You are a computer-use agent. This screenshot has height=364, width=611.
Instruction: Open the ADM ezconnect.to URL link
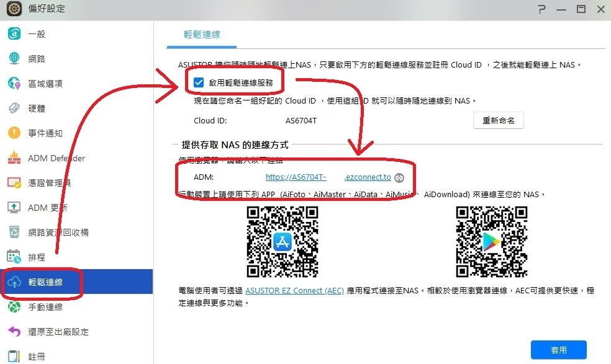328,177
